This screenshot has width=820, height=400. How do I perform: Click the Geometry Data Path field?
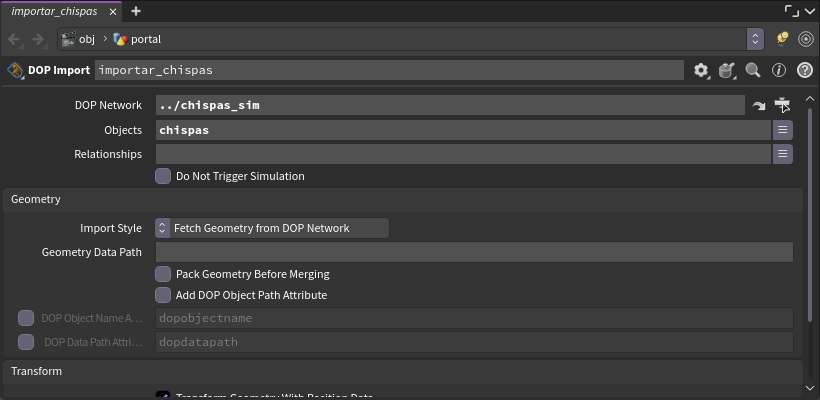click(474, 252)
